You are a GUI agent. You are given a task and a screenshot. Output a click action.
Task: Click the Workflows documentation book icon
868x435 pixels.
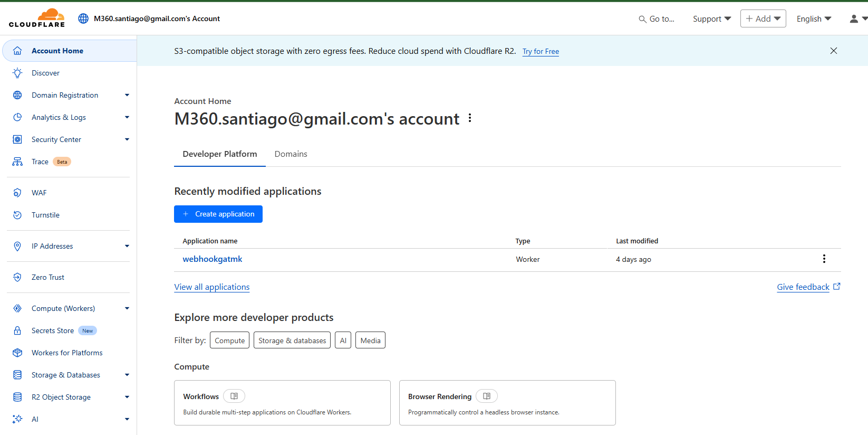[234, 396]
